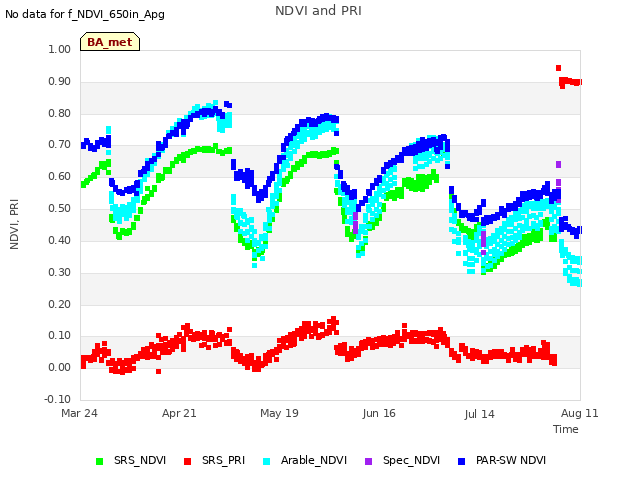Click the red SRS_PRI legend swatch
This screenshot has width=640, height=480.
point(187,461)
